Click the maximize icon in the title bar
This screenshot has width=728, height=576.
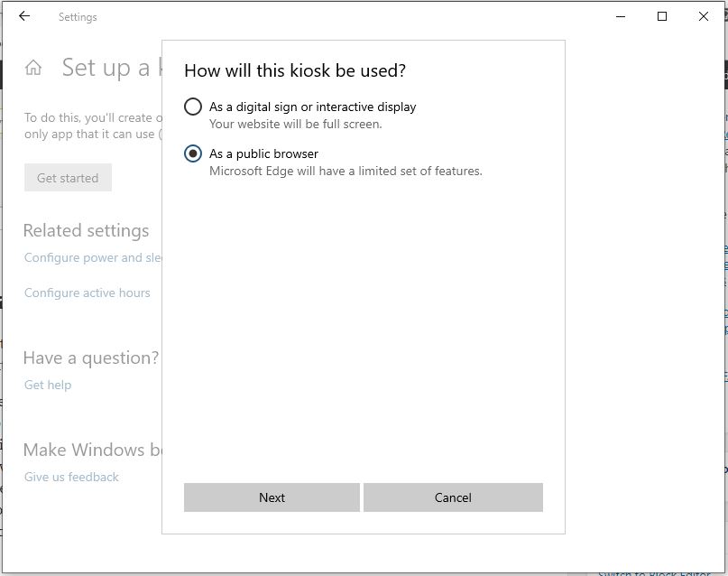tap(661, 16)
